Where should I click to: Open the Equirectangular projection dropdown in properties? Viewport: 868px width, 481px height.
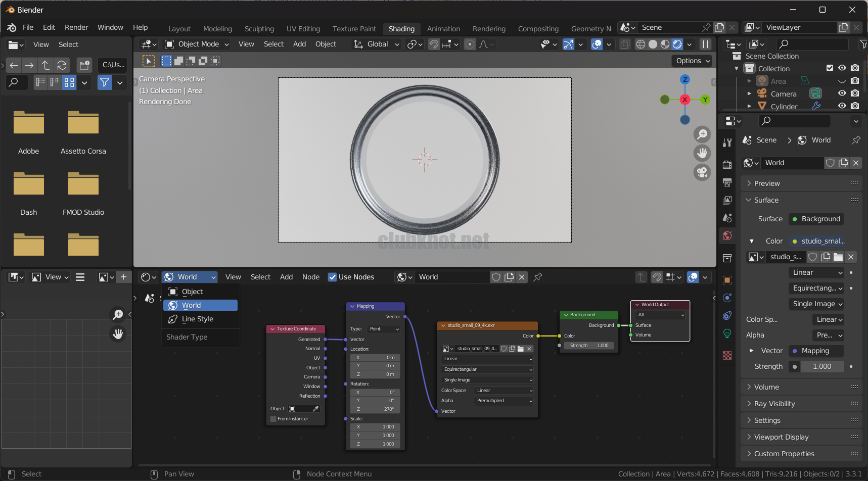coord(817,288)
